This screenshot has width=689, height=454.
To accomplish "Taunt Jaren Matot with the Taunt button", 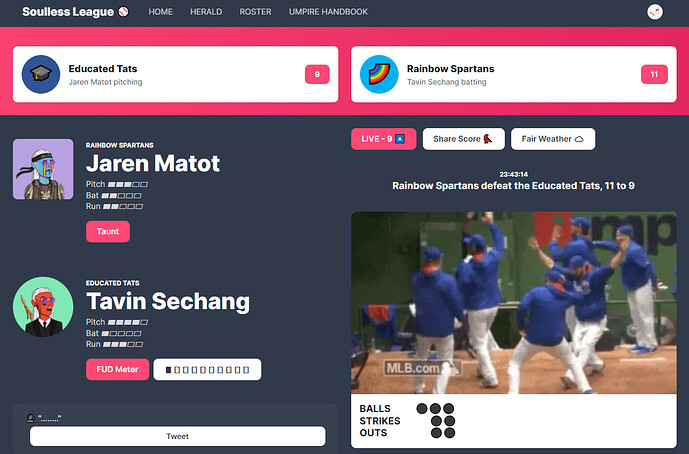I will [108, 232].
